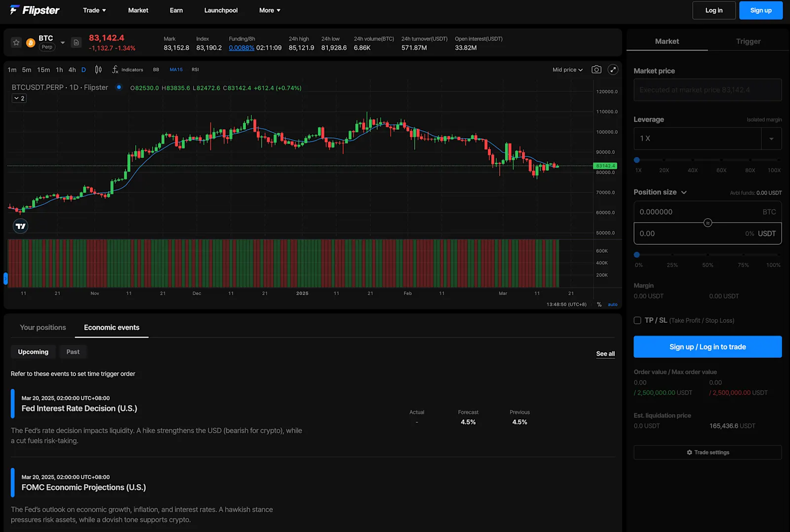This screenshot has width=790, height=532.
Task: Open Trade settings gear button
Action: click(708, 452)
